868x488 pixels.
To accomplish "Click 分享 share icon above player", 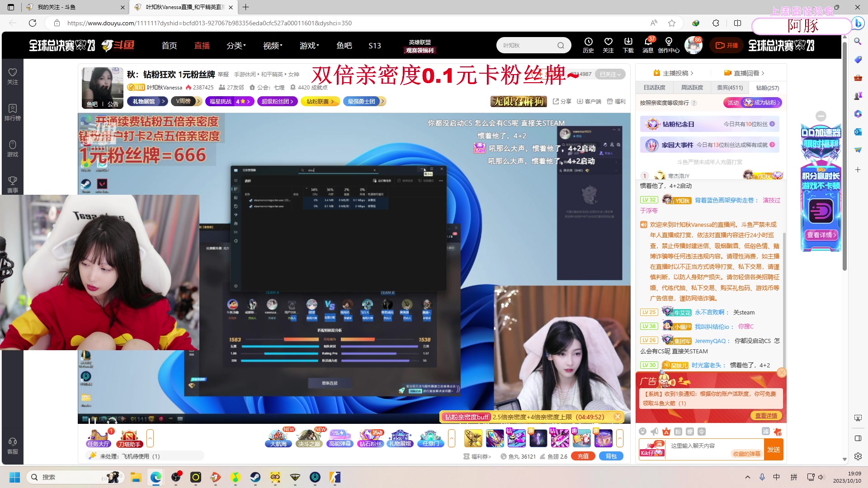I will [x=562, y=102].
